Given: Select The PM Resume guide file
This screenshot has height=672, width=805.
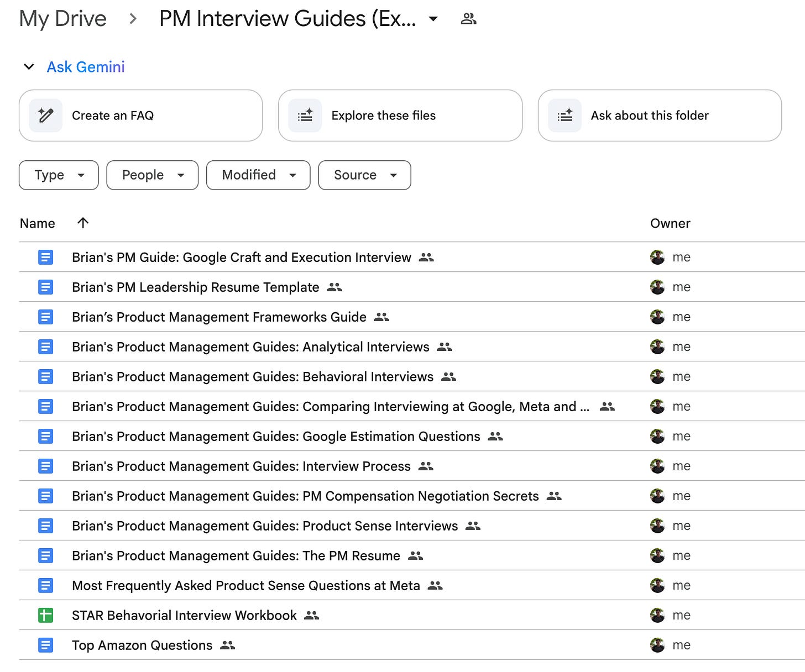Looking at the screenshot, I should pos(236,555).
